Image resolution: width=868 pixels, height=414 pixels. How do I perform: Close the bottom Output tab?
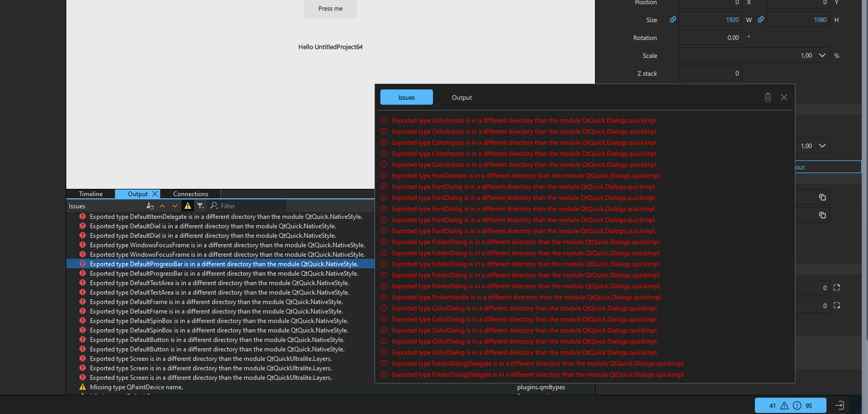point(155,194)
